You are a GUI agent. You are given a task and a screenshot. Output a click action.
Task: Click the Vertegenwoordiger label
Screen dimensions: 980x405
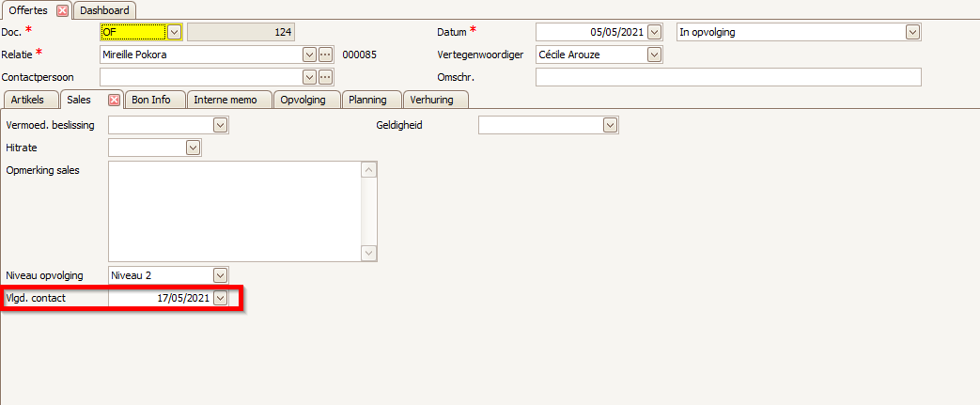pyautogui.click(x=480, y=55)
